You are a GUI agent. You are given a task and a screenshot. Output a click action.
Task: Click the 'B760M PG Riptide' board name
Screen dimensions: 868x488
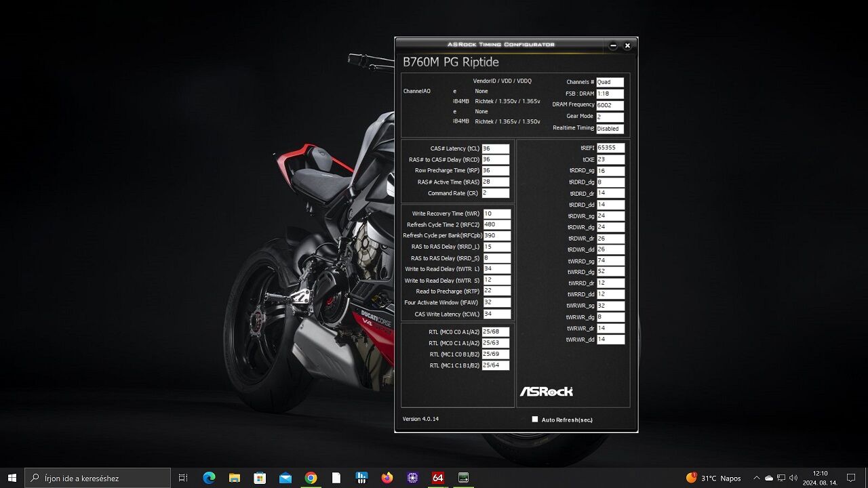(x=451, y=62)
